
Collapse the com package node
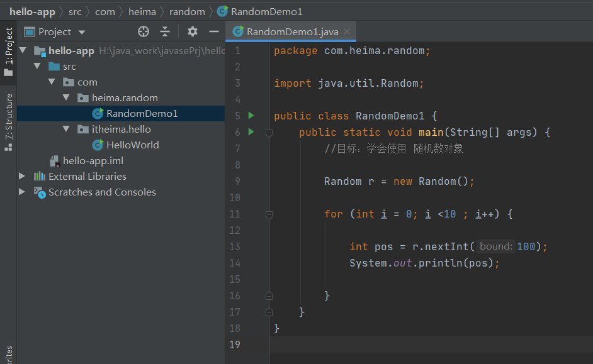coord(52,82)
